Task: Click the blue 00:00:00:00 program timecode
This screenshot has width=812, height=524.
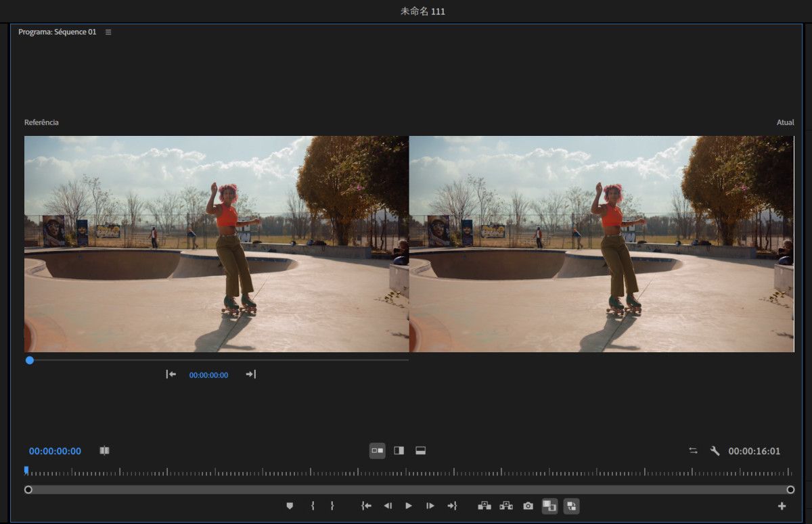Action: (55, 451)
